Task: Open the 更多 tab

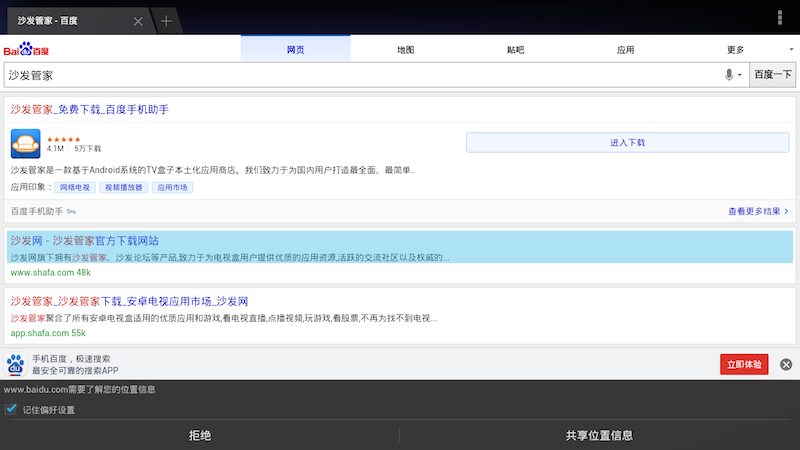Action: [735, 49]
